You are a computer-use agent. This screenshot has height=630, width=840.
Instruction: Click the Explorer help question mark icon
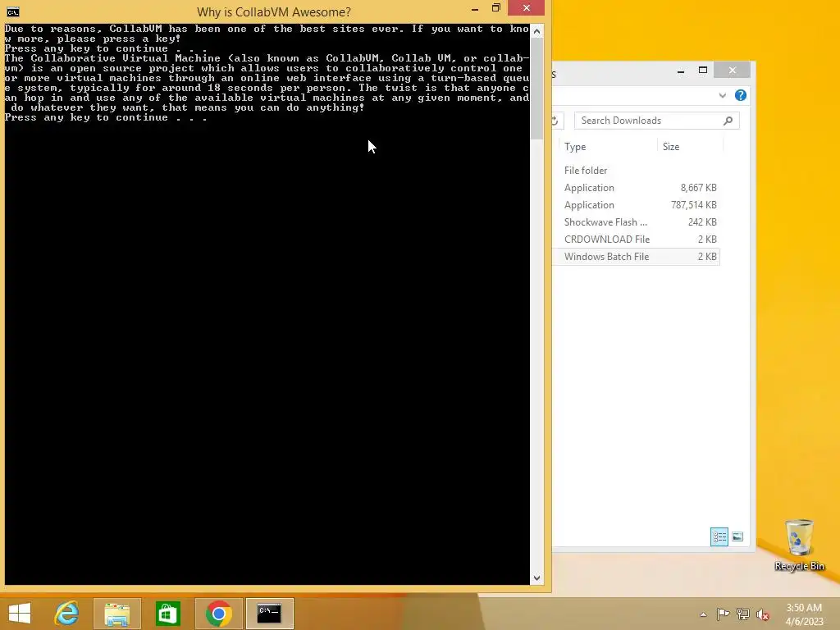click(x=741, y=95)
